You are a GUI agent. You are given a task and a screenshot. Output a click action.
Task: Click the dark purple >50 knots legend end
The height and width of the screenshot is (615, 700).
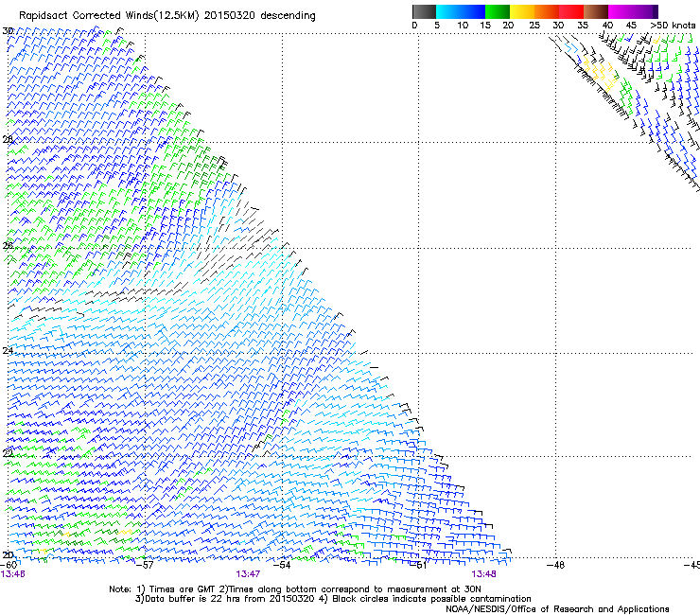[x=656, y=11]
